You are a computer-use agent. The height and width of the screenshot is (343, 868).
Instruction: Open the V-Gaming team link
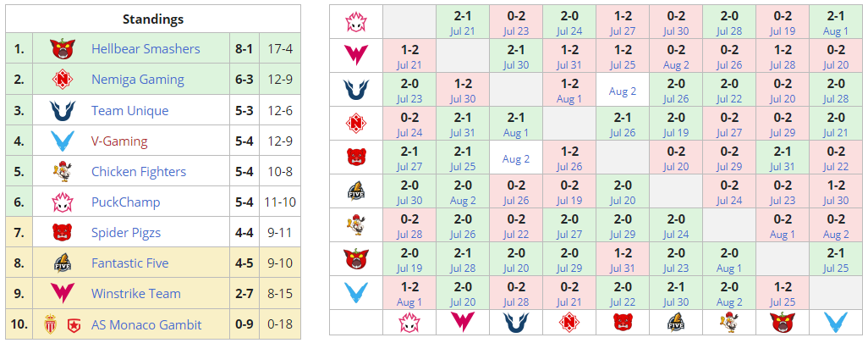click(x=119, y=141)
